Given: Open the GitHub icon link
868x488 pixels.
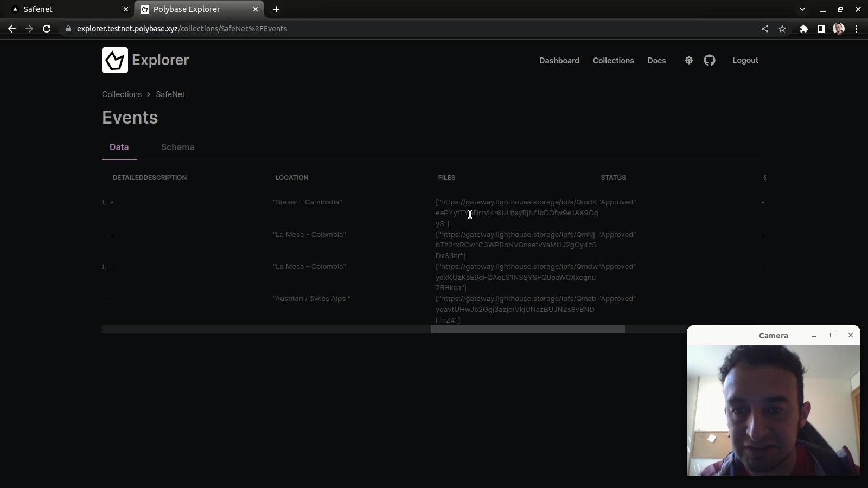Looking at the screenshot, I should [x=710, y=60].
